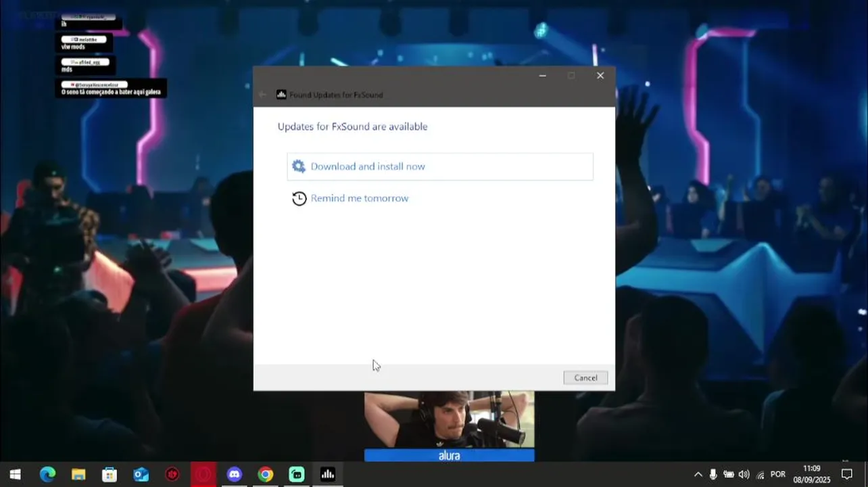The image size is (868, 487).
Task: Click the alura banner
Action: point(450,455)
